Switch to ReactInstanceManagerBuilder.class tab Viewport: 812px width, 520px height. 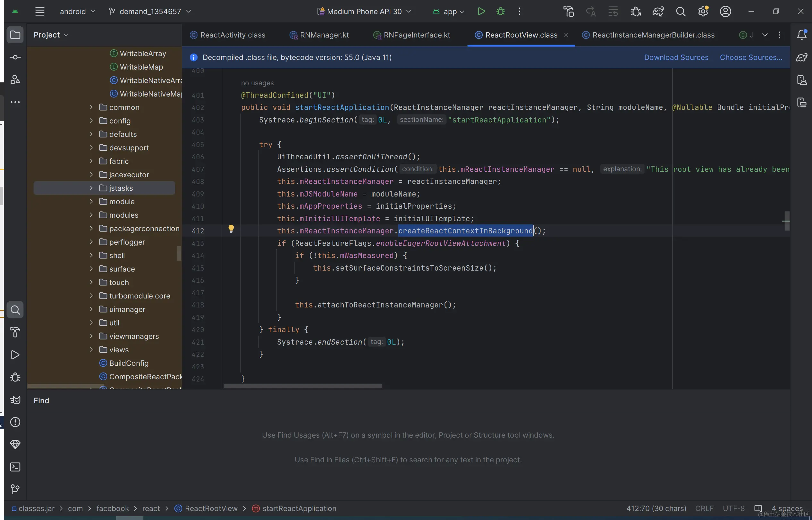(653, 35)
